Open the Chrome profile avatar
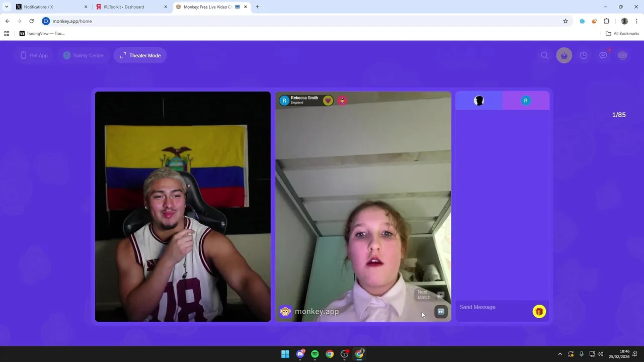The height and width of the screenshot is (362, 644). click(624, 21)
